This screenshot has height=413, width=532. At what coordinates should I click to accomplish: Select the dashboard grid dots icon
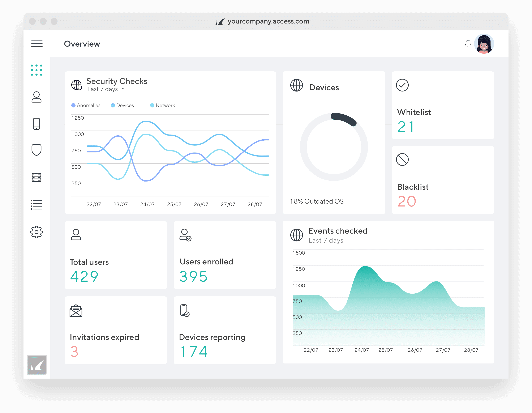point(37,70)
